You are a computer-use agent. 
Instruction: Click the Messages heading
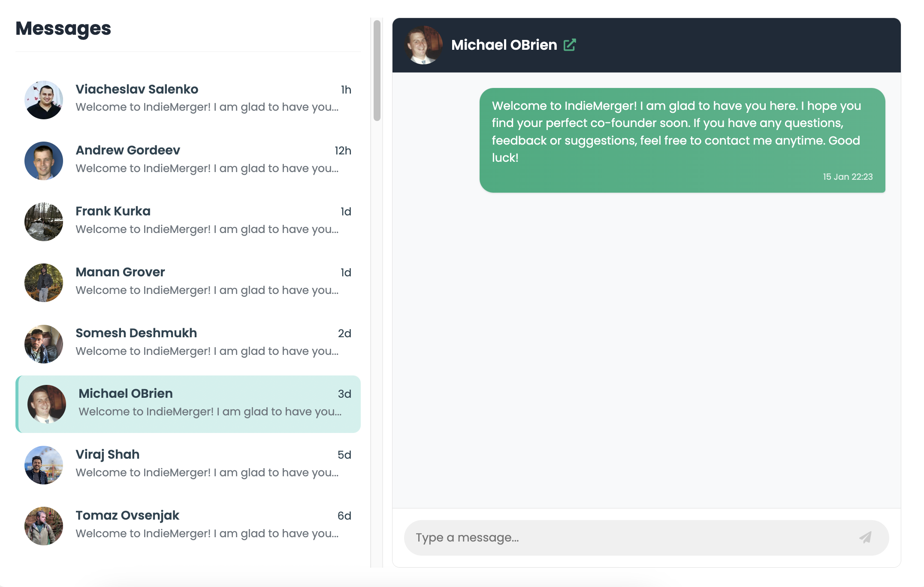click(63, 28)
